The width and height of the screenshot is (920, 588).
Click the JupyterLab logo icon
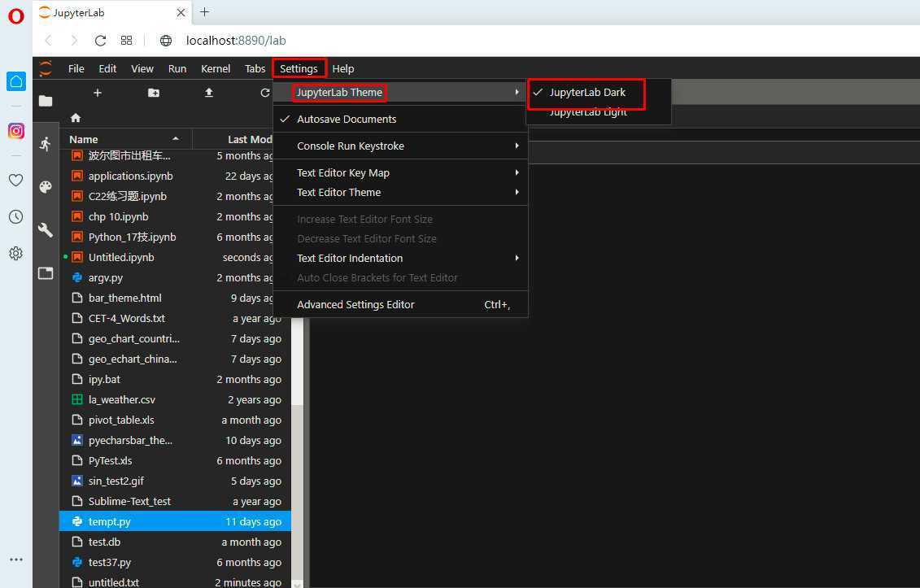coord(46,68)
